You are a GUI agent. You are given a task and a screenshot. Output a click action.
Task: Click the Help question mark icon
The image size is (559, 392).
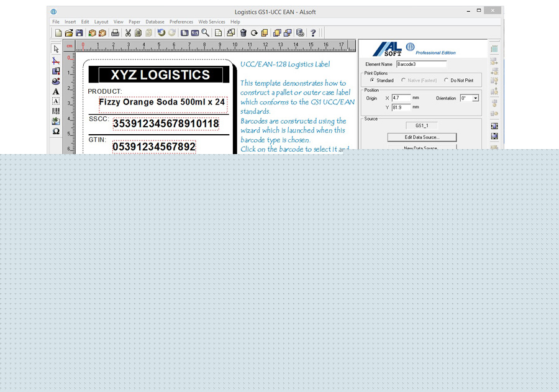pos(313,33)
